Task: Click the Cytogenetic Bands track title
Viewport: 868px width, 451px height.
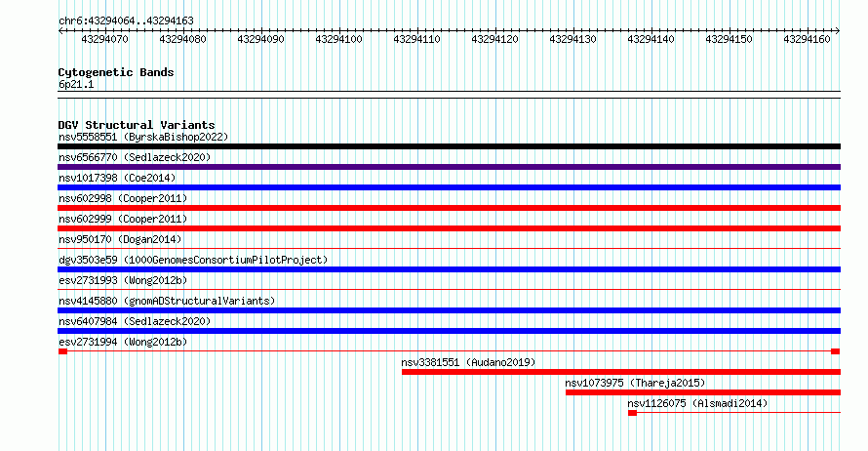Action: click(116, 72)
